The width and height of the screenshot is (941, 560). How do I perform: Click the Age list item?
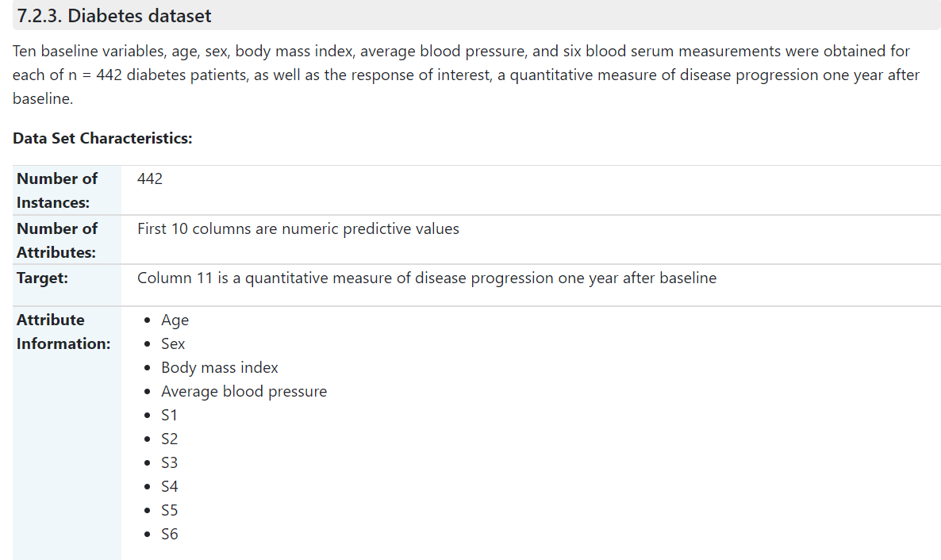coord(175,320)
